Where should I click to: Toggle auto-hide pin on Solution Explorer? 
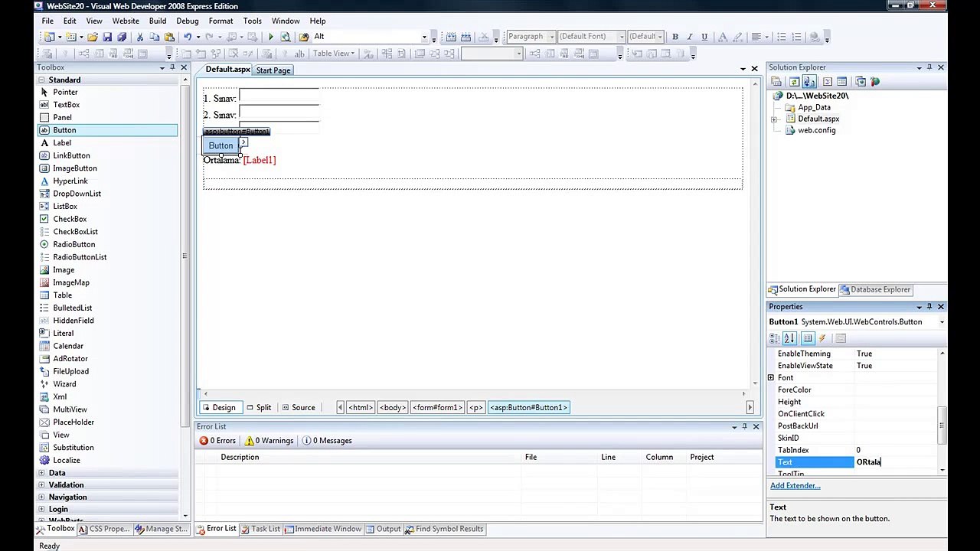click(929, 67)
